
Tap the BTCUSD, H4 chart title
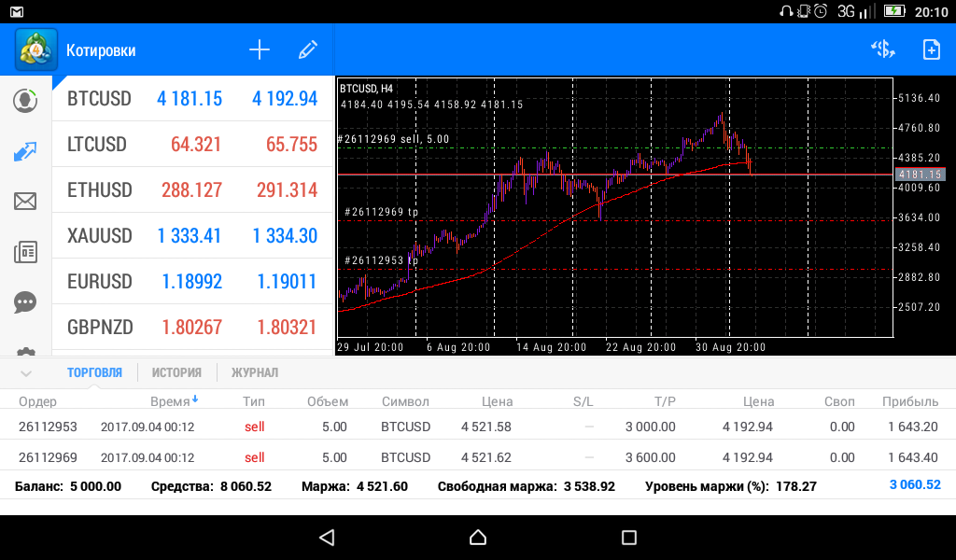click(366, 89)
